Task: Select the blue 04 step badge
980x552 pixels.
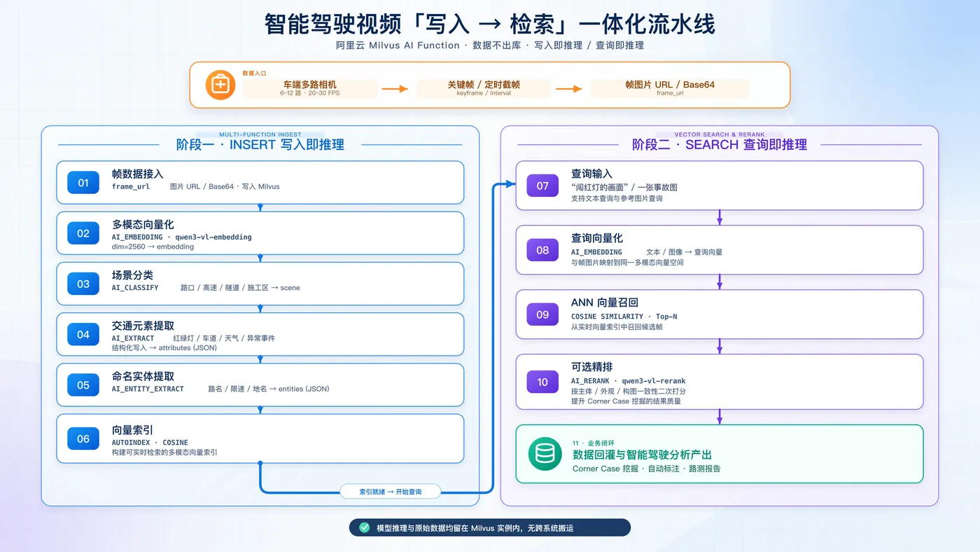Action: (83, 334)
